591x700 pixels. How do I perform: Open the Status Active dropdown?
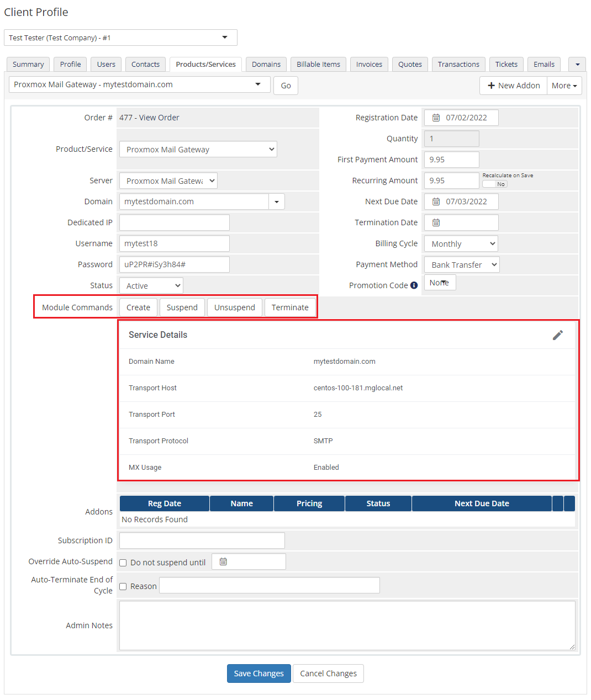151,285
